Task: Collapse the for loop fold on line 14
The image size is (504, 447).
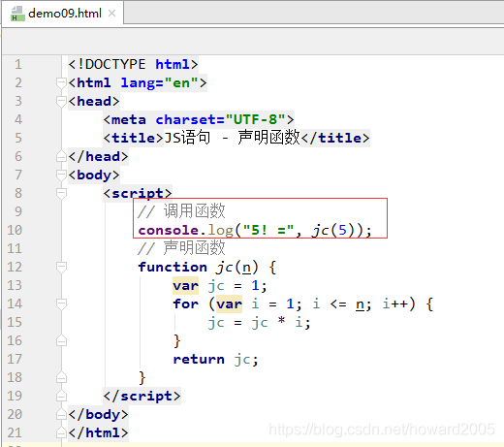Action: click(61, 303)
